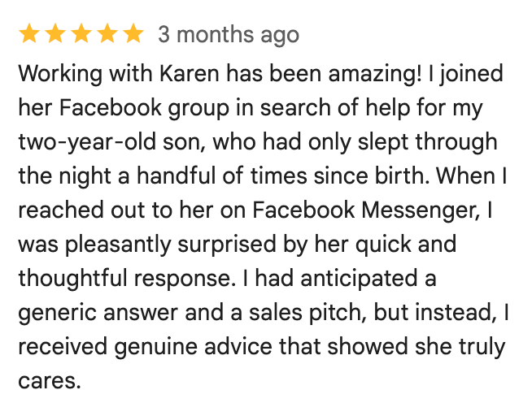Click the third gold star
Screen dimensions: 532x416
(81, 34)
